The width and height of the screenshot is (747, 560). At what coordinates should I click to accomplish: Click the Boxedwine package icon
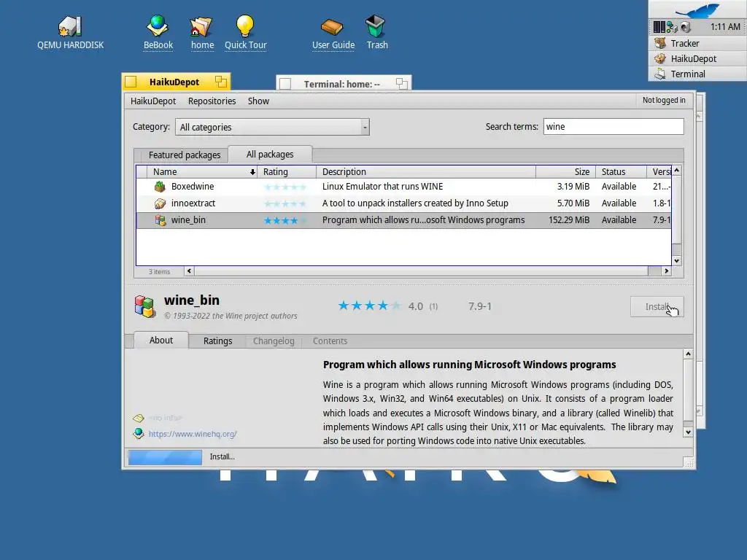pyautogui.click(x=160, y=187)
